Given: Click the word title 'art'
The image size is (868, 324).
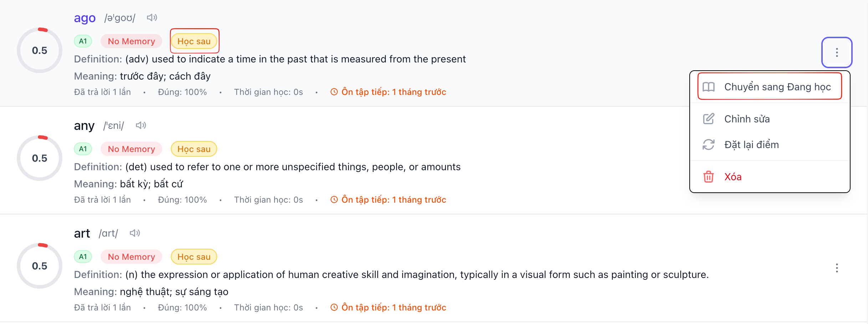Looking at the screenshot, I should [82, 233].
